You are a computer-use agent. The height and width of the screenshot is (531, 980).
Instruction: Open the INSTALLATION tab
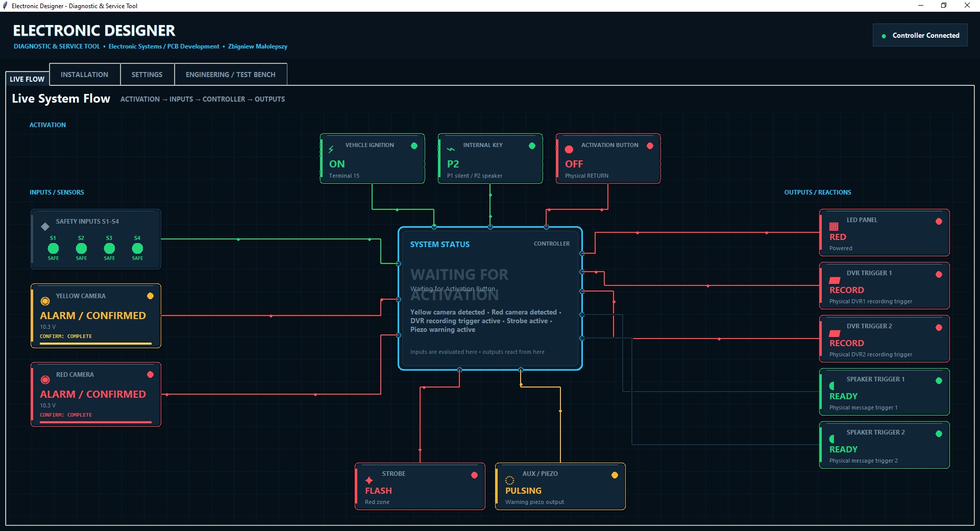click(x=84, y=75)
